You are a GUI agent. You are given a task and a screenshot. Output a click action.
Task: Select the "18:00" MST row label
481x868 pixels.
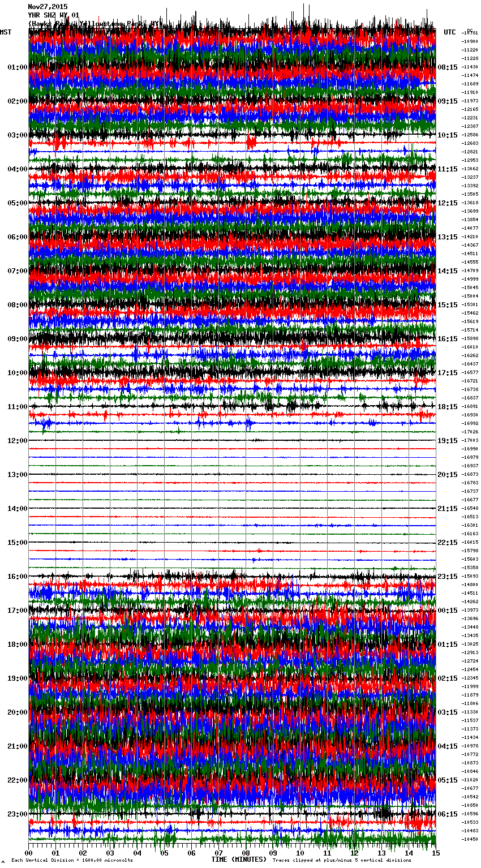18,644
